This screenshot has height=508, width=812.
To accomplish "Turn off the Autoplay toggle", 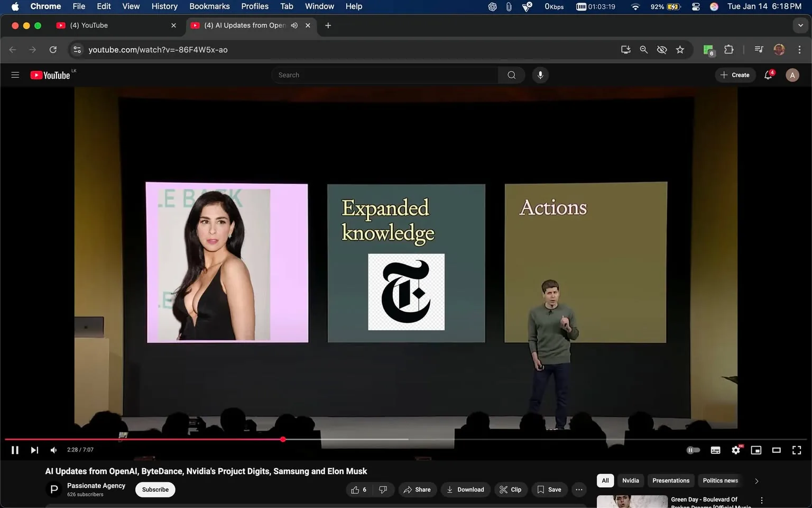I will (693, 450).
